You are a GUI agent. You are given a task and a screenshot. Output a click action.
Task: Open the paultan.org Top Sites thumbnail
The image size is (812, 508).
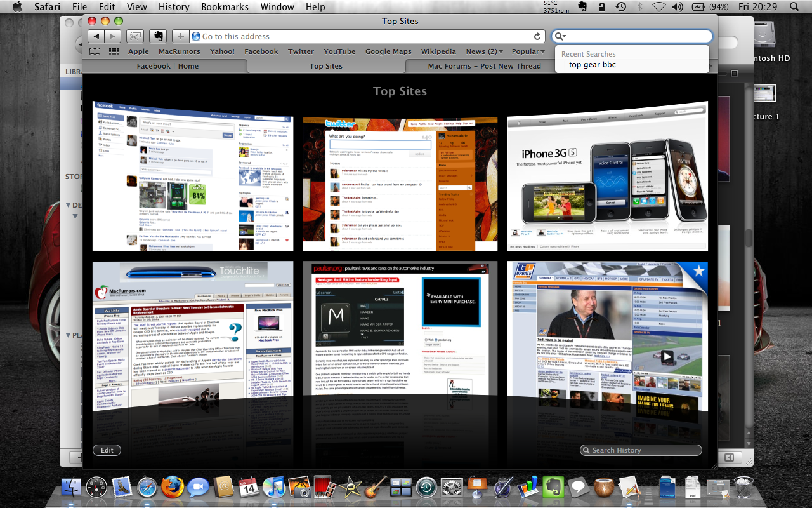pos(400,329)
